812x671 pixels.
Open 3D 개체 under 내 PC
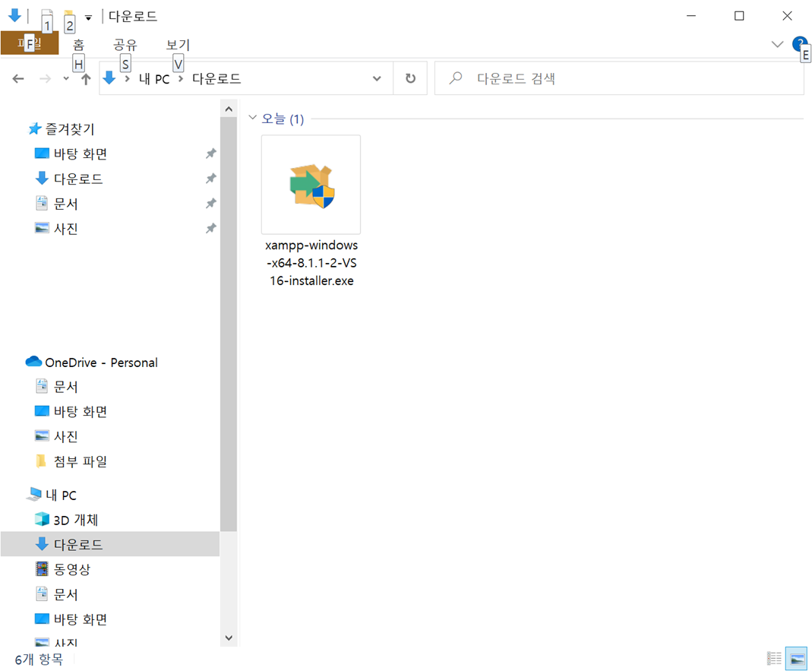76,520
